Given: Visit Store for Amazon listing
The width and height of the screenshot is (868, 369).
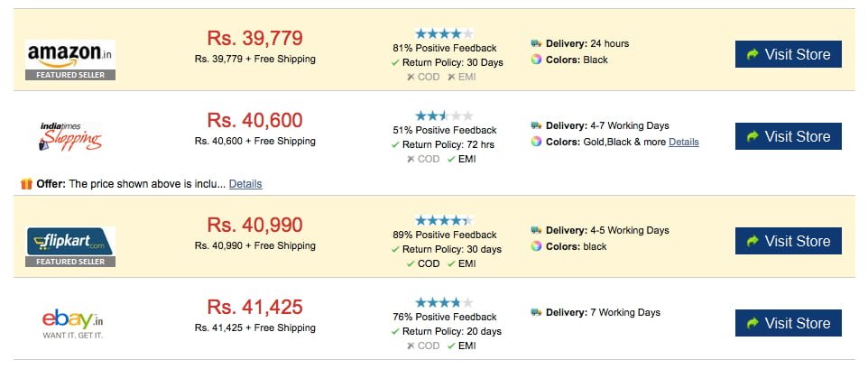Looking at the screenshot, I should [x=789, y=54].
